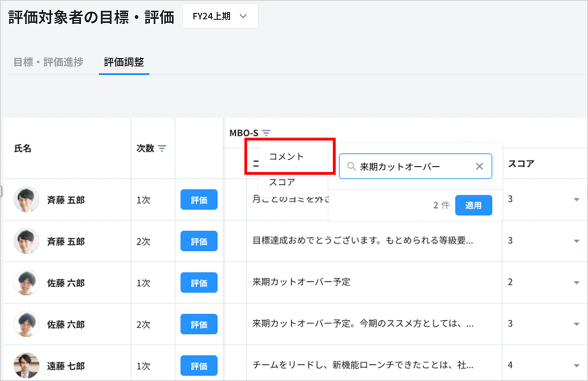Click the 次数 column filter icon

162,148
